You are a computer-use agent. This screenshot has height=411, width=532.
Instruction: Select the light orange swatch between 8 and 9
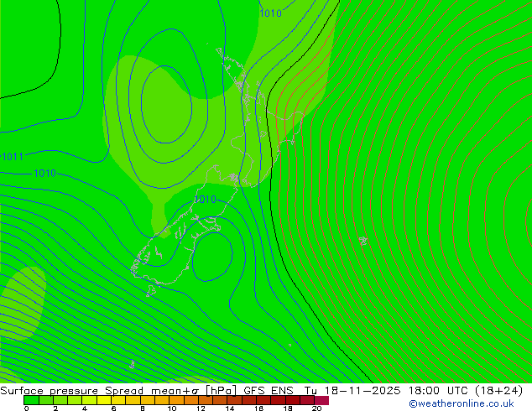point(148,400)
